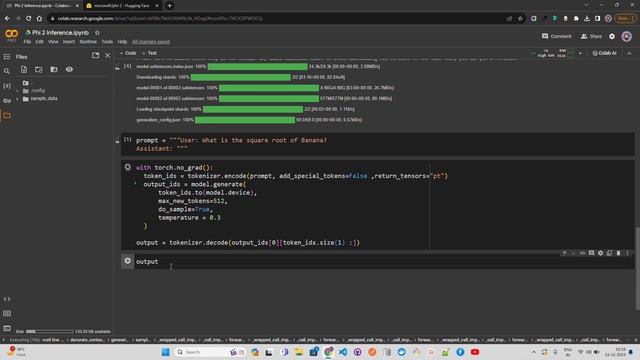Open browser extensions puzzle icon

576,18
